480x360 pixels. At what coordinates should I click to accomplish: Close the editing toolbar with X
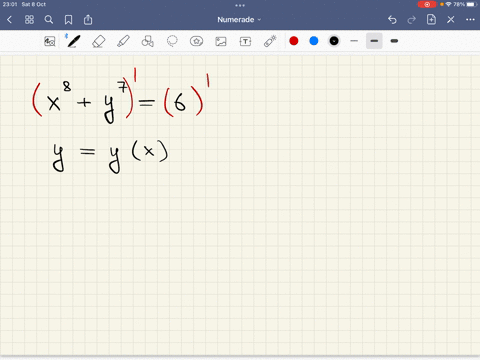(x=451, y=20)
